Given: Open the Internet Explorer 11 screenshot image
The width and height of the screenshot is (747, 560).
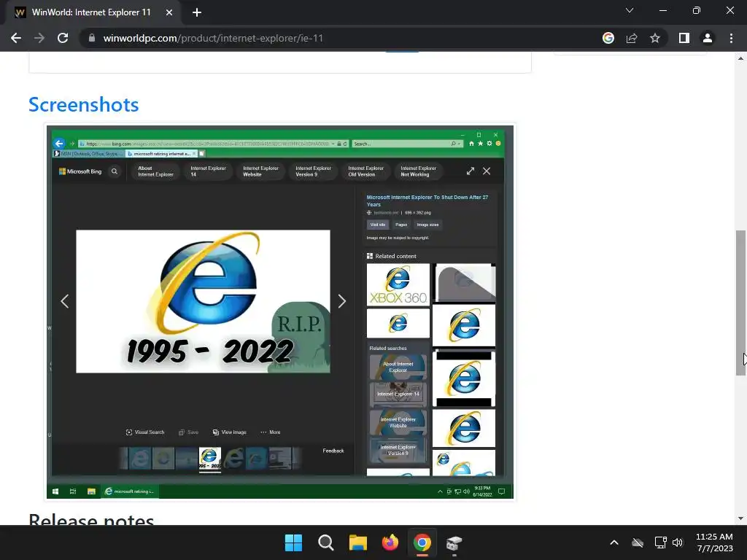Looking at the screenshot, I should click(281, 312).
